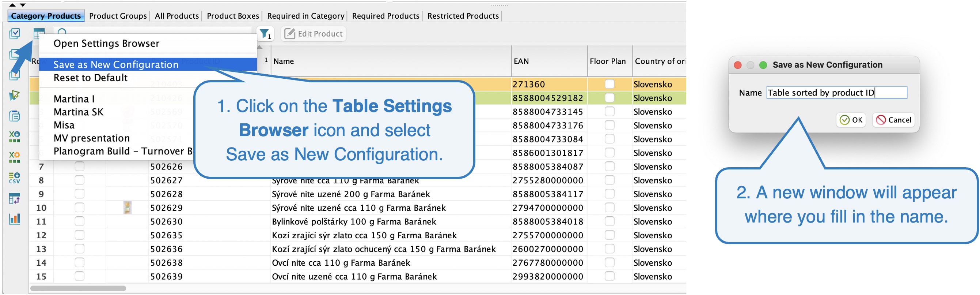Tick the selection checkbox in row 15

pyautogui.click(x=80, y=276)
